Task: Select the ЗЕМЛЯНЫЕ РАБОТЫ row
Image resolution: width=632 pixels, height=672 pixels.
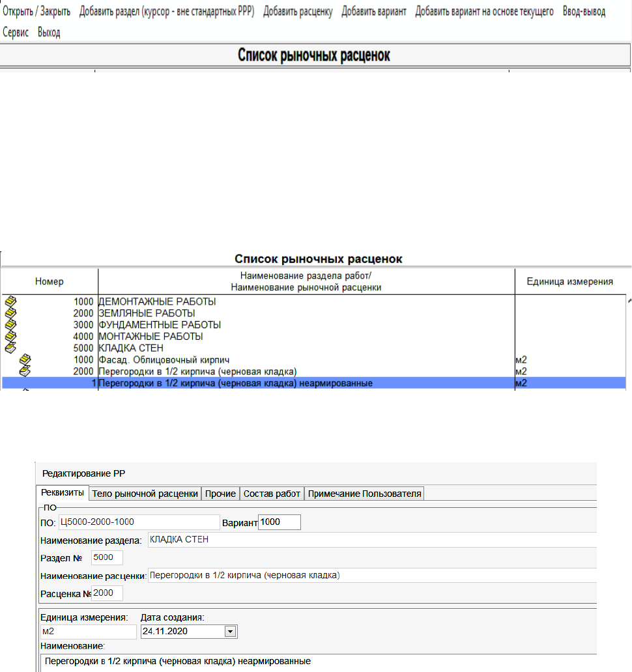Action: 314,313
